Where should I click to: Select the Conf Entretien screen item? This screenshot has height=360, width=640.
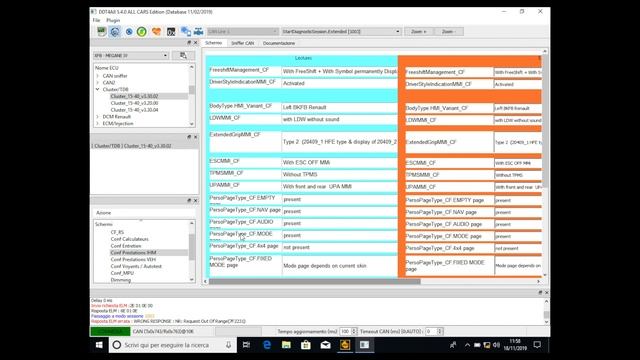point(126,246)
